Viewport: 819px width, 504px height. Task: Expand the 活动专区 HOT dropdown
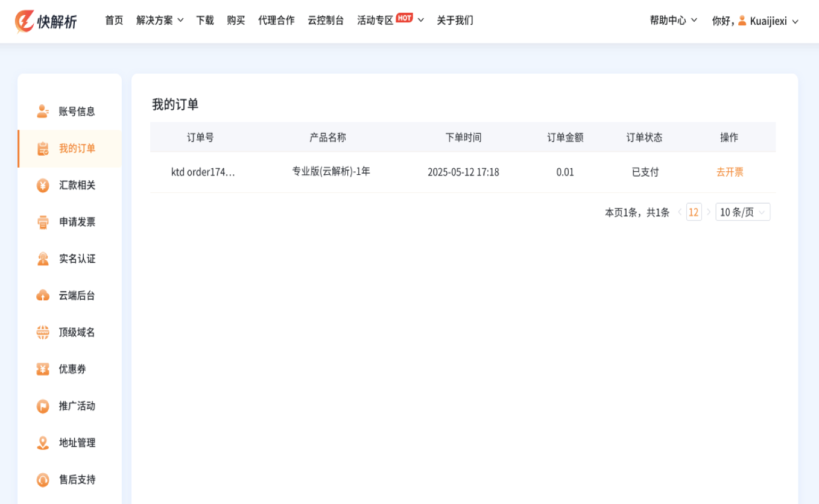tap(390, 20)
